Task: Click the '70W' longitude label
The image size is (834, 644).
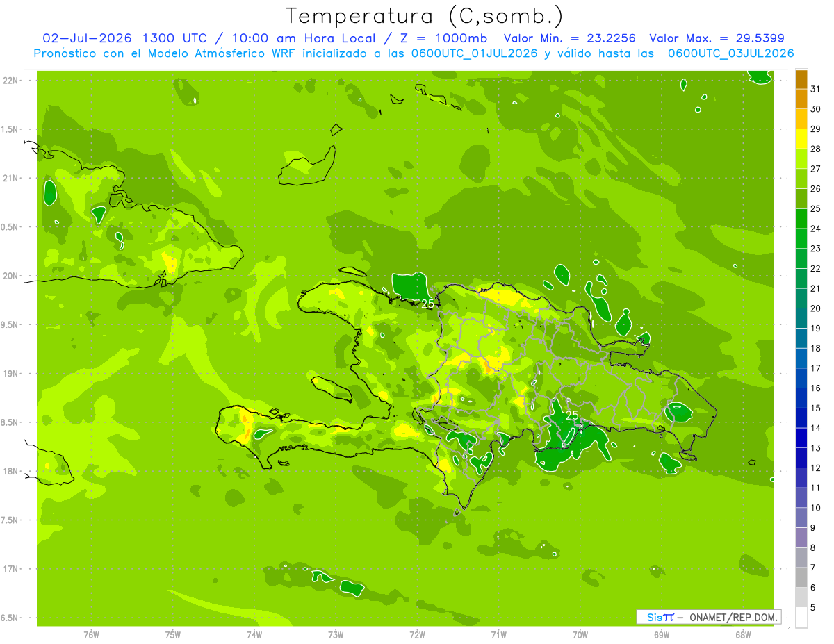Action: (580, 635)
